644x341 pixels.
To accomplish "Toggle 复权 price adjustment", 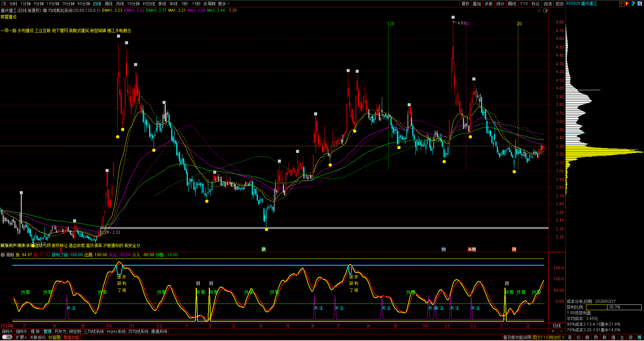I will click(465, 4).
